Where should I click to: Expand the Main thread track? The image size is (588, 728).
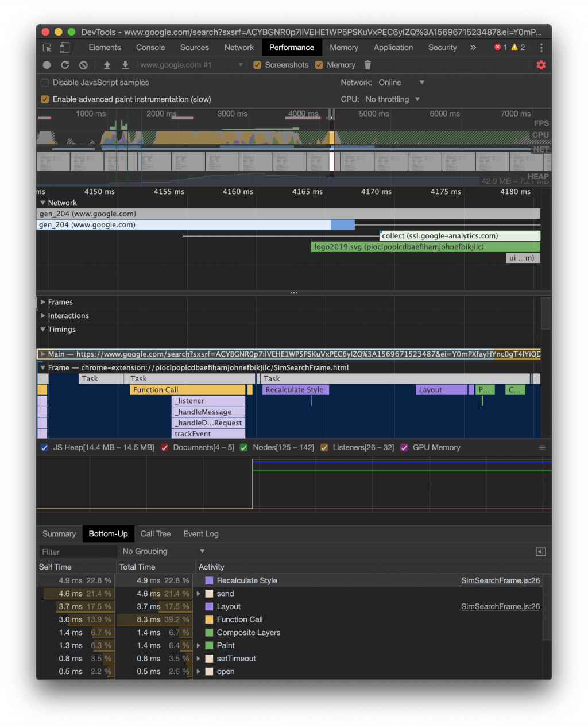tap(43, 354)
